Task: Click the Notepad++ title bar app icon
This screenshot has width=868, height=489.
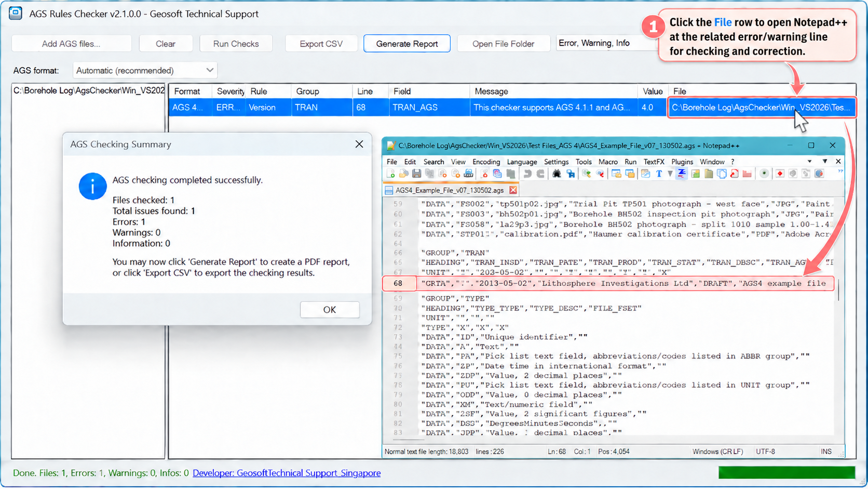Action: (391, 146)
